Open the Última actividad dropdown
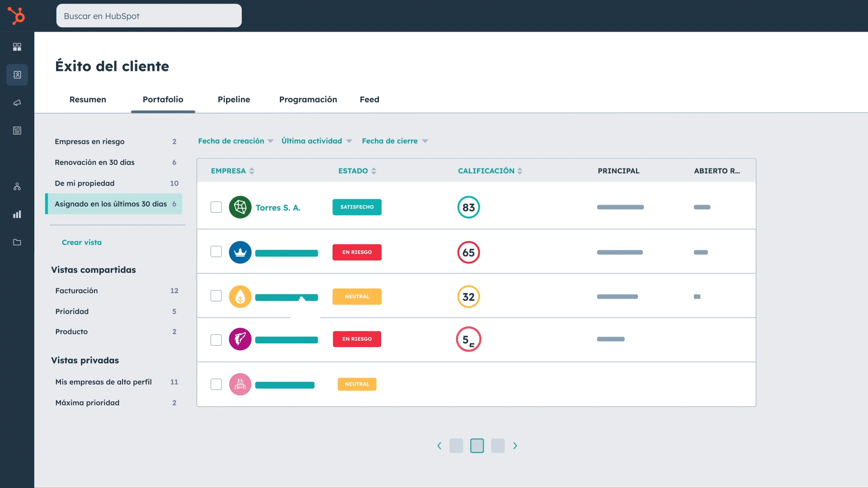The image size is (868, 488). click(x=316, y=141)
